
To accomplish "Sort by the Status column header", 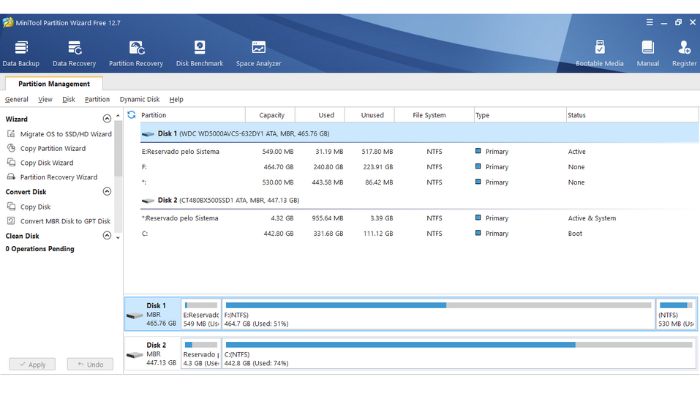I will (x=632, y=115).
